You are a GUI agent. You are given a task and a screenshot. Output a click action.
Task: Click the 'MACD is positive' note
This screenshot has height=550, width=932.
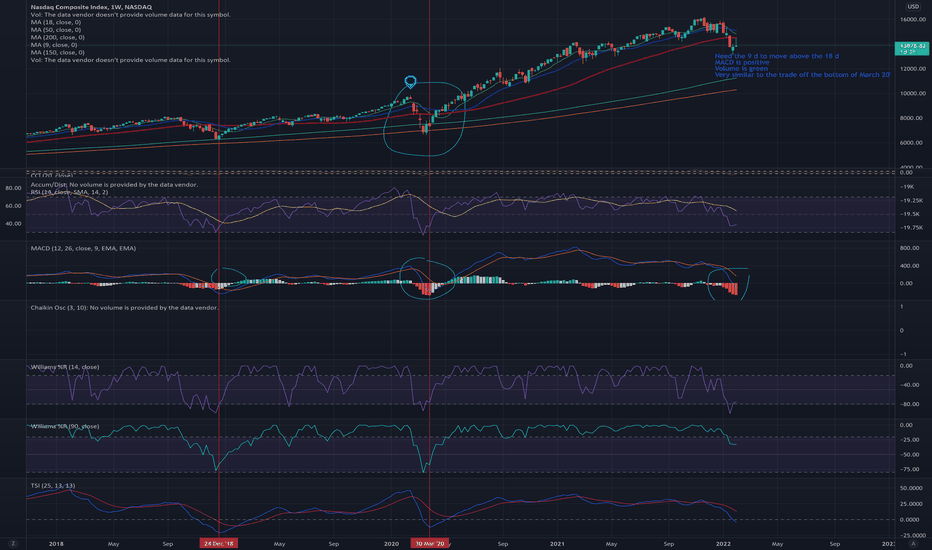pos(742,62)
